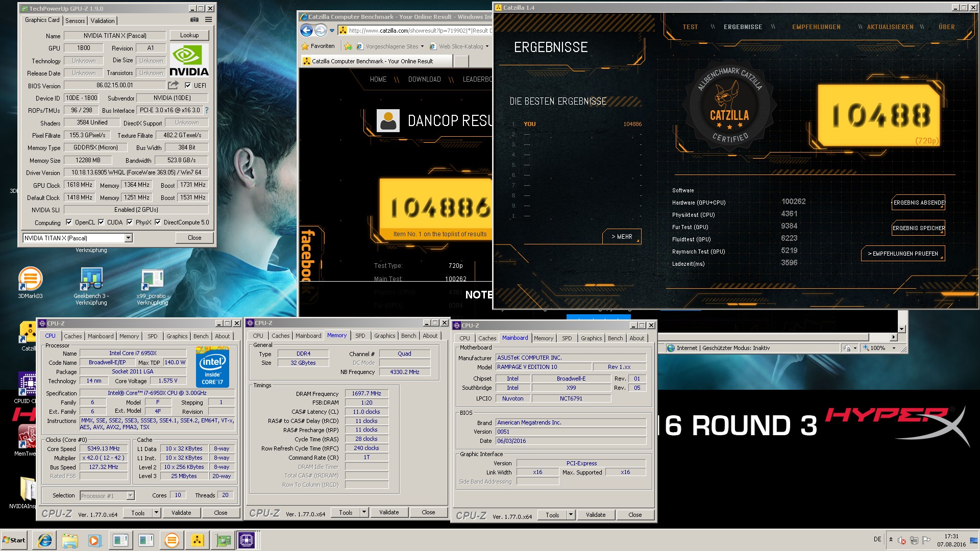The height and width of the screenshot is (551, 980).
Task: Click Validate button in Mainboard CPU-Z window
Action: (x=596, y=515)
